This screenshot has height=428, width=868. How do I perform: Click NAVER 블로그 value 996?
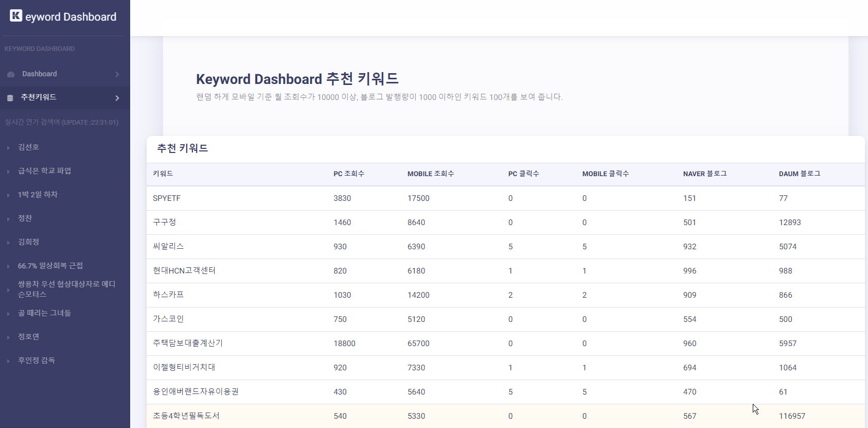[x=689, y=271]
